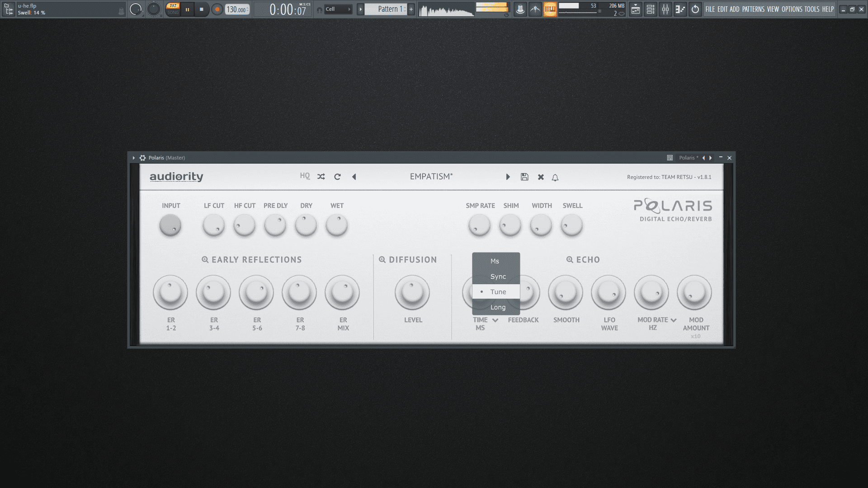Open the Pattern 1 selector
The height and width of the screenshot is (488, 868).
tap(387, 9)
